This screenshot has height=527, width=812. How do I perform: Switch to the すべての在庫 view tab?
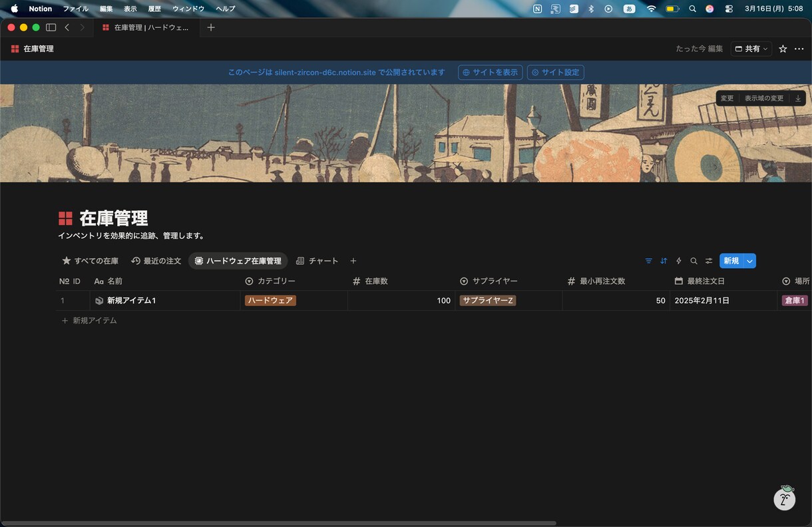pyautogui.click(x=90, y=261)
